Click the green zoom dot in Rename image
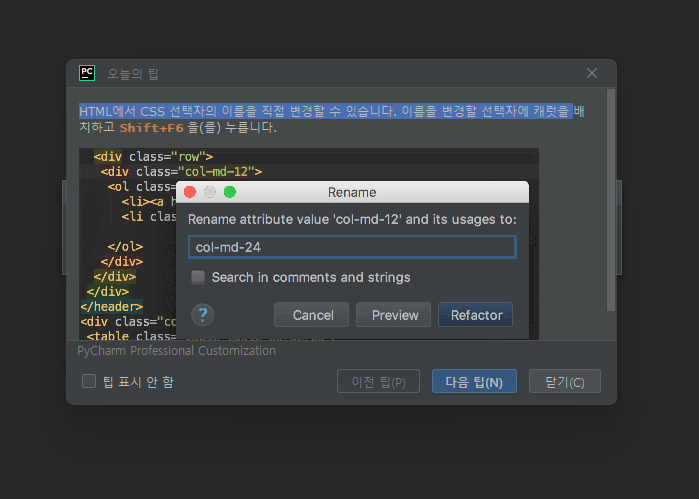699x499 pixels. [230, 192]
